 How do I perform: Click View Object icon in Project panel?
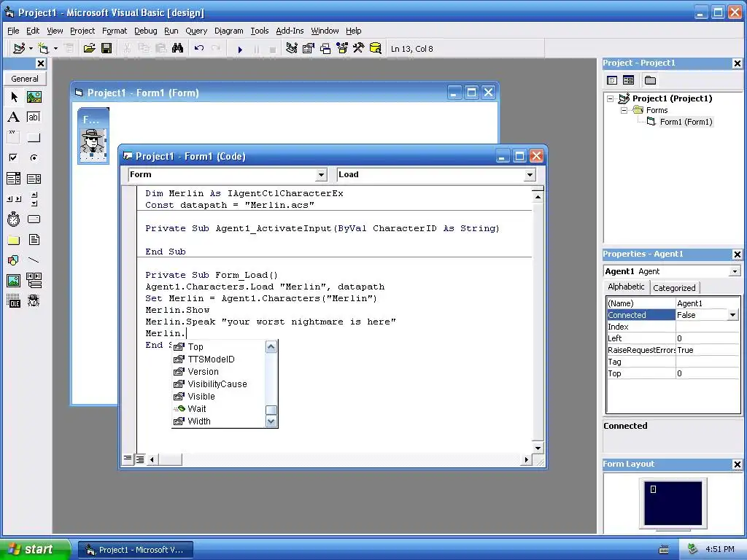(x=628, y=80)
